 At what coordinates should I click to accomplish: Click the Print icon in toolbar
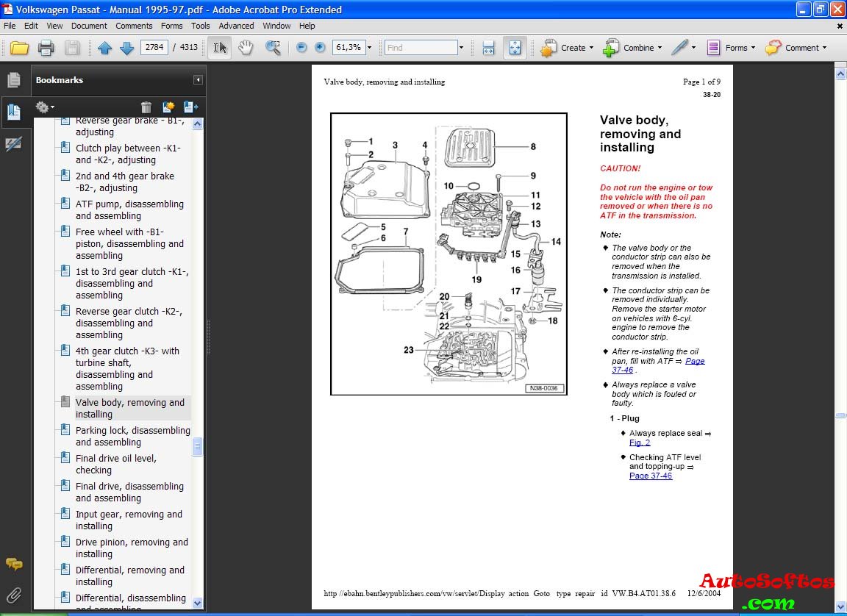46,48
